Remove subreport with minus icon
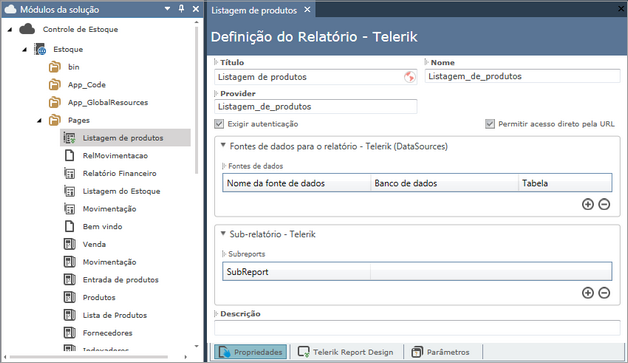The height and width of the screenshot is (363, 628). [604, 293]
